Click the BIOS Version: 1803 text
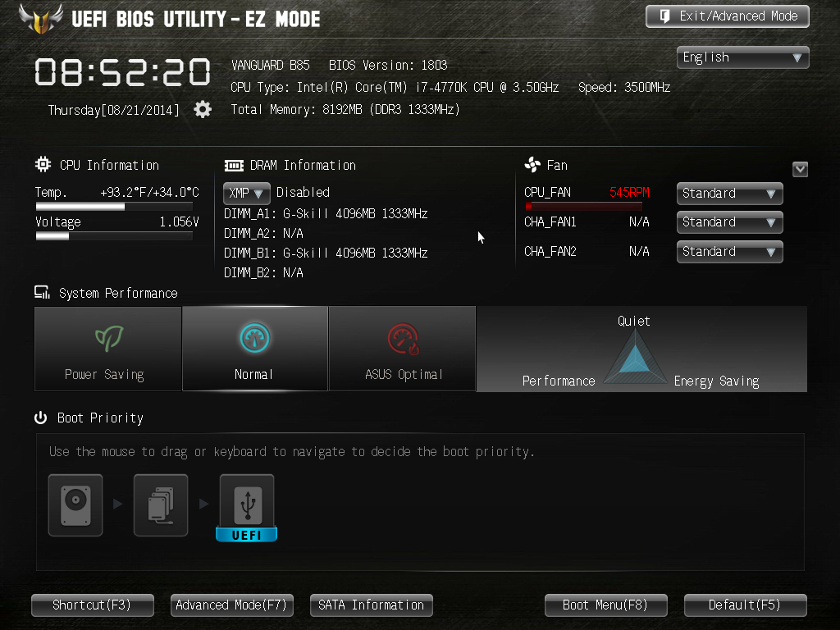 tap(388, 66)
